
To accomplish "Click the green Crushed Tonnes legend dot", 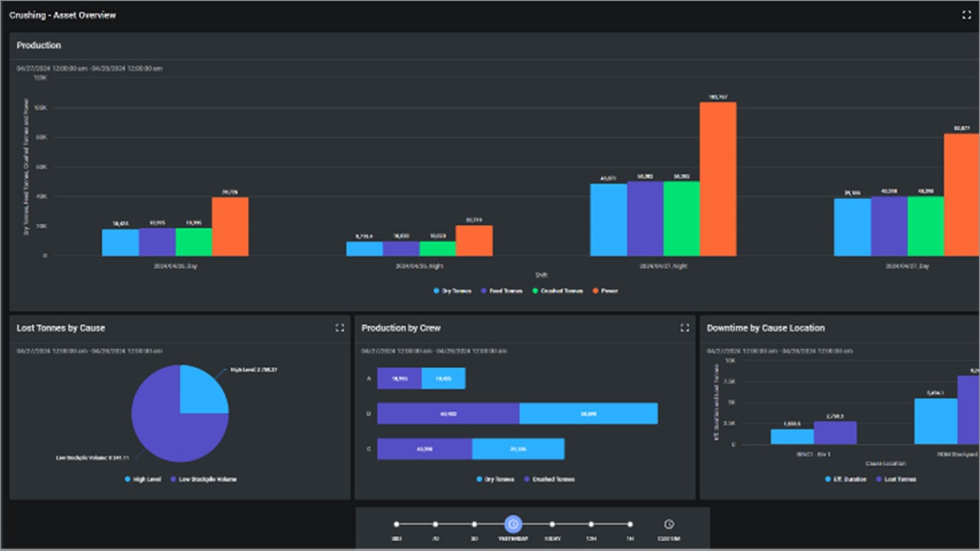I will pyautogui.click(x=535, y=291).
